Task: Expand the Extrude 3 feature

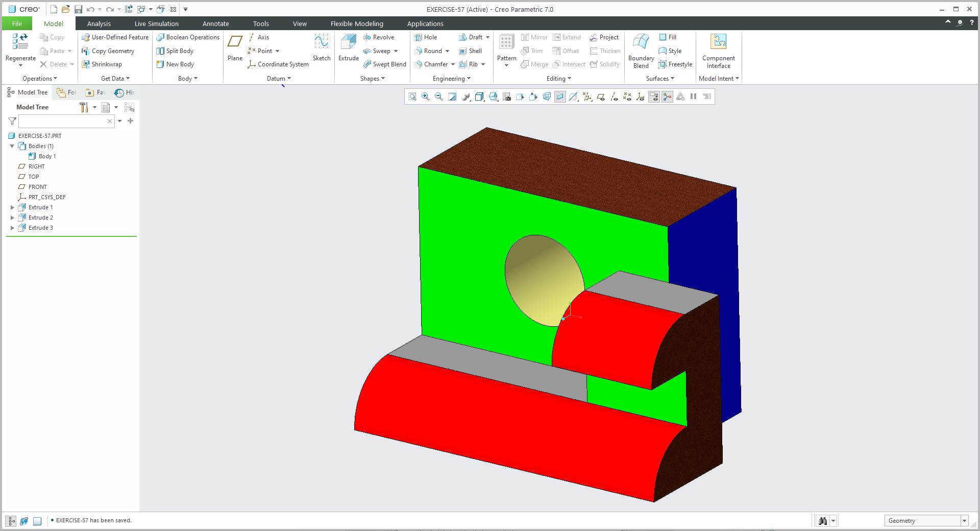Action: [x=13, y=228]
